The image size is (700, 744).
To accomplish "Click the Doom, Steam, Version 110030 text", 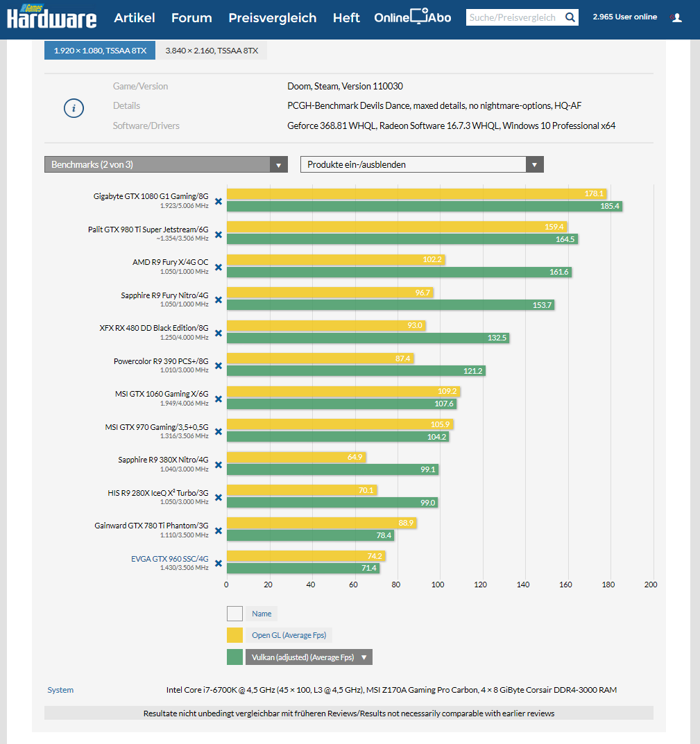I will (x=345, y=87).
